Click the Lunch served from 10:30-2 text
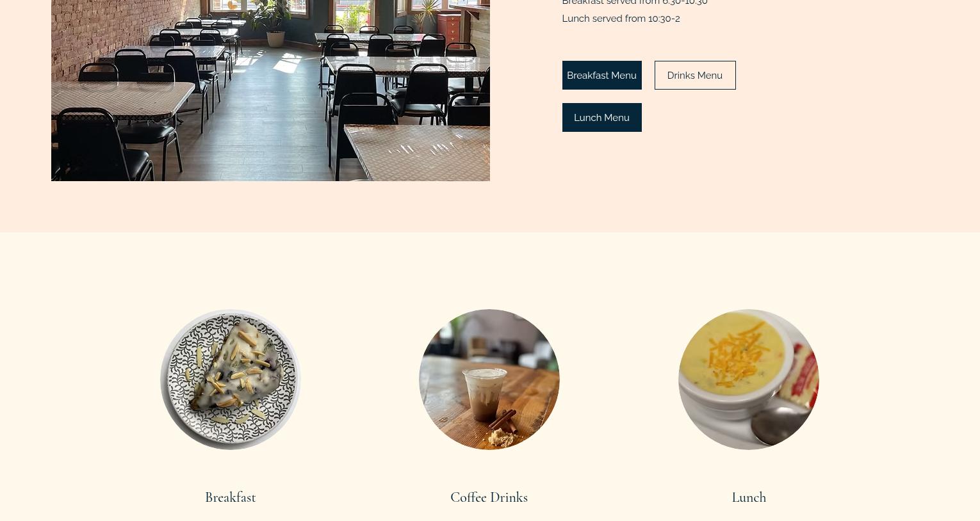Screen dimensions: 980x521 coord(621,19)
